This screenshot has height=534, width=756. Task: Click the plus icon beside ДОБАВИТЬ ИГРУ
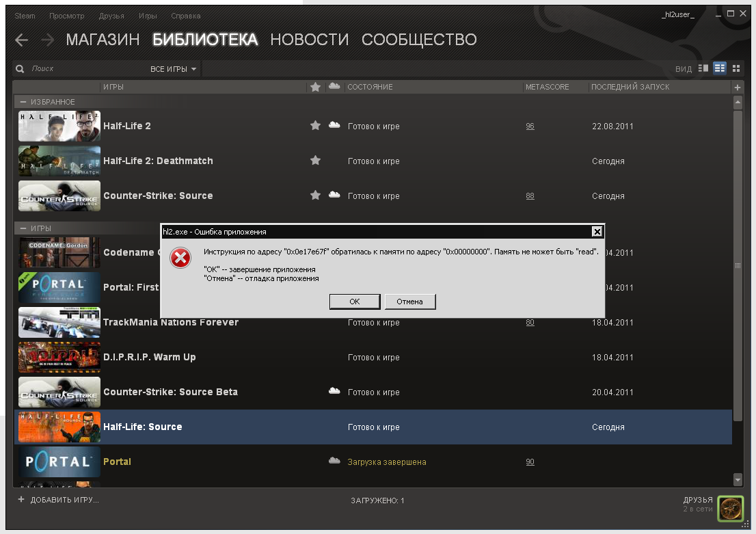point(21,499)
